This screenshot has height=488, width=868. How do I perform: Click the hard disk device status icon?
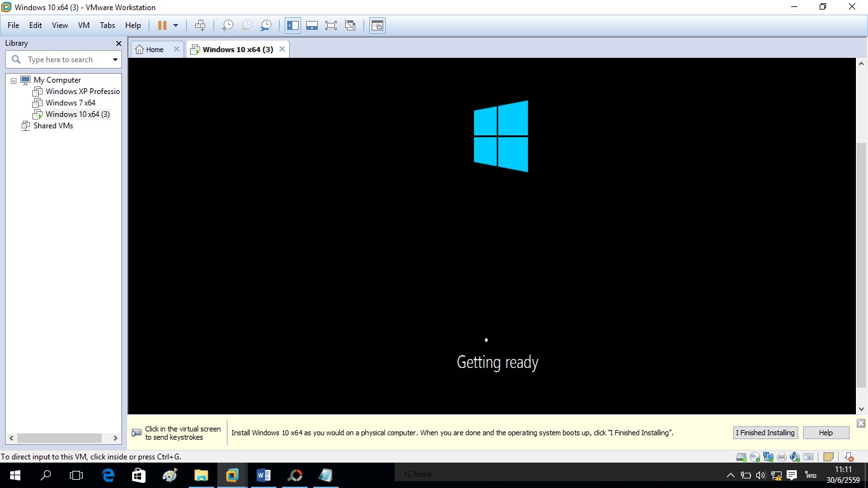pyautogui.click(x=741, y=457)
